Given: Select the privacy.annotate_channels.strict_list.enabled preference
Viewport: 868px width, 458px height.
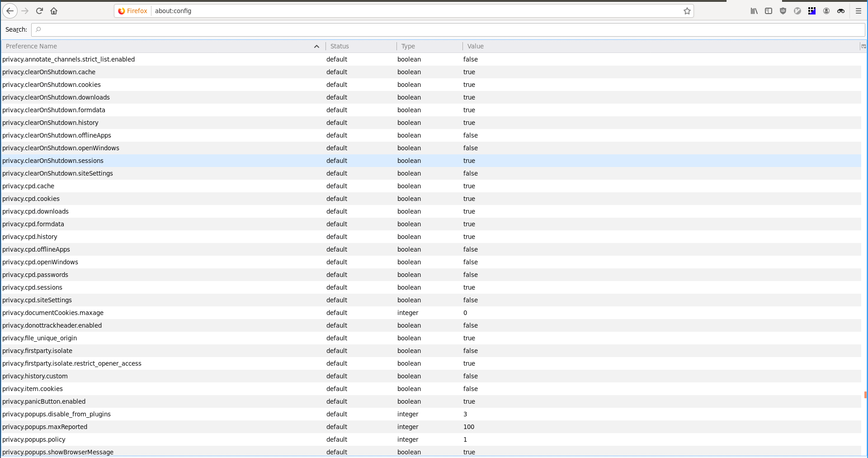Looking at the screenshot, I should 431,59.
